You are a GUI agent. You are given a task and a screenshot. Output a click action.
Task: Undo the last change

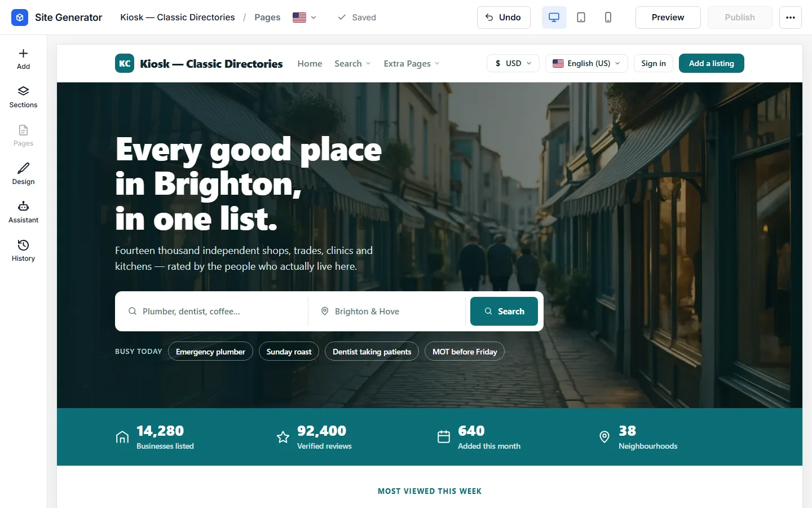504,17
